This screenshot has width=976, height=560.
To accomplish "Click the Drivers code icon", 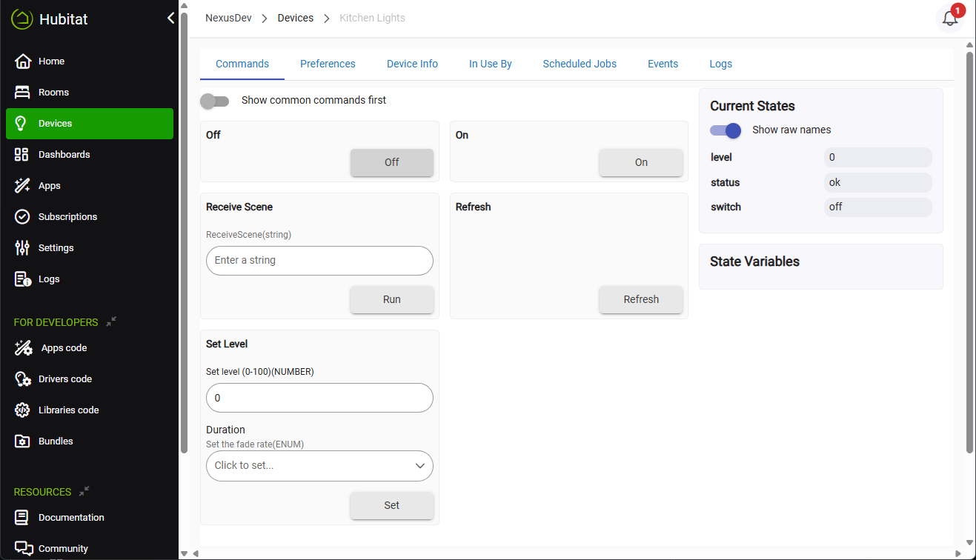I will click(23, 379).
